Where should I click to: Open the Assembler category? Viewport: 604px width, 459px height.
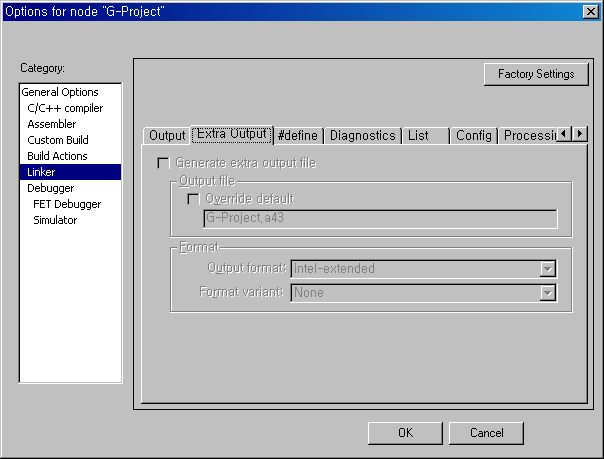pos(52,124)
